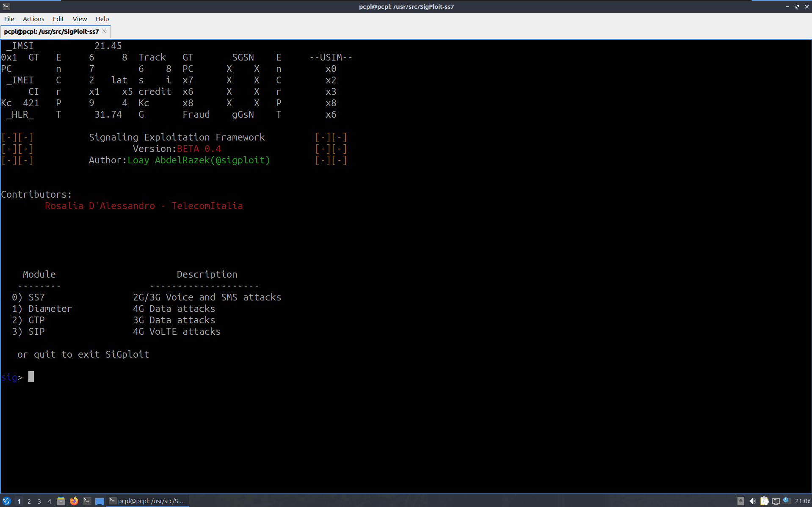Click the 'Description' column header text

(207, 275)
